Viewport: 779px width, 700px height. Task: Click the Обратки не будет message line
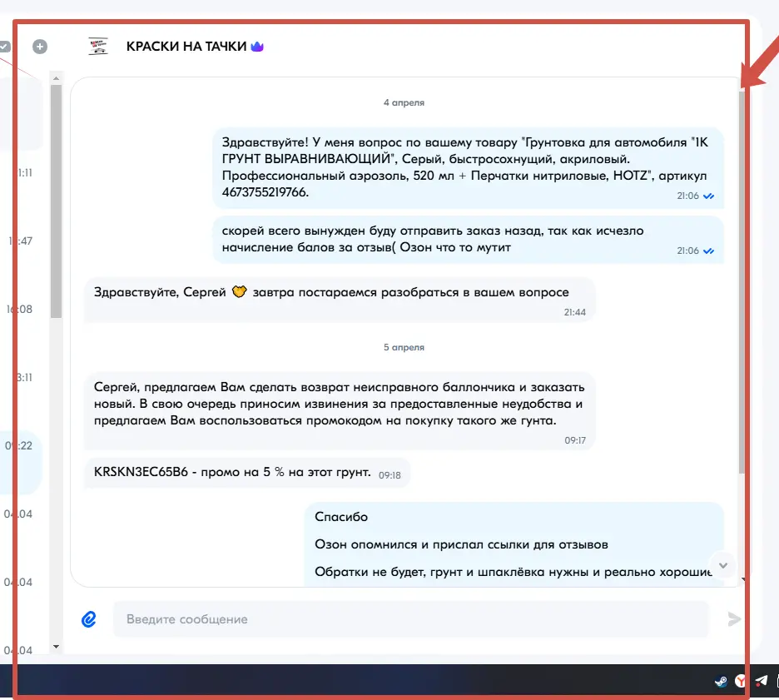click(513, 572)
